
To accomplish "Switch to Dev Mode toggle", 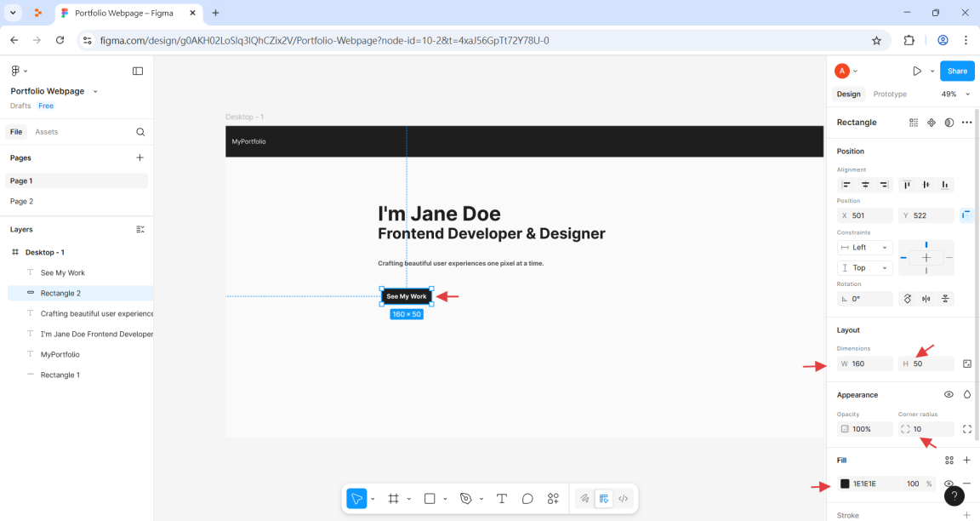I will (623, 499).
